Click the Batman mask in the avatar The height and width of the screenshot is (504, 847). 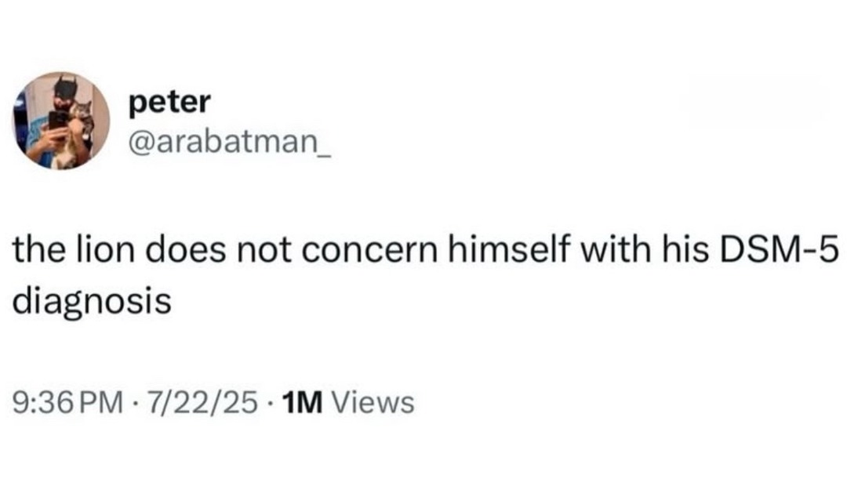click(65, 87)
